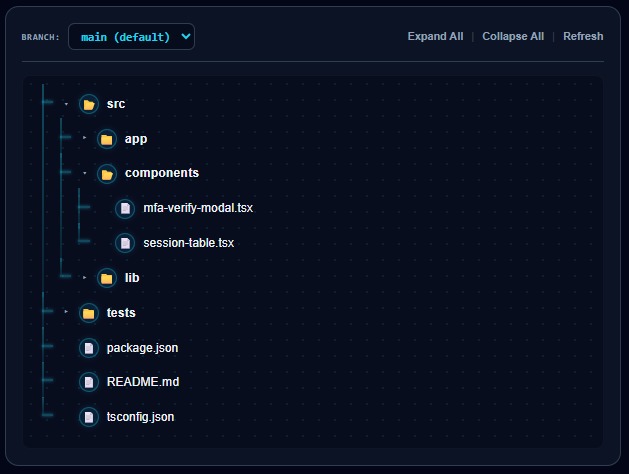629x474 pixels.
Task: Click the tests folder icon
Action: 89,313
